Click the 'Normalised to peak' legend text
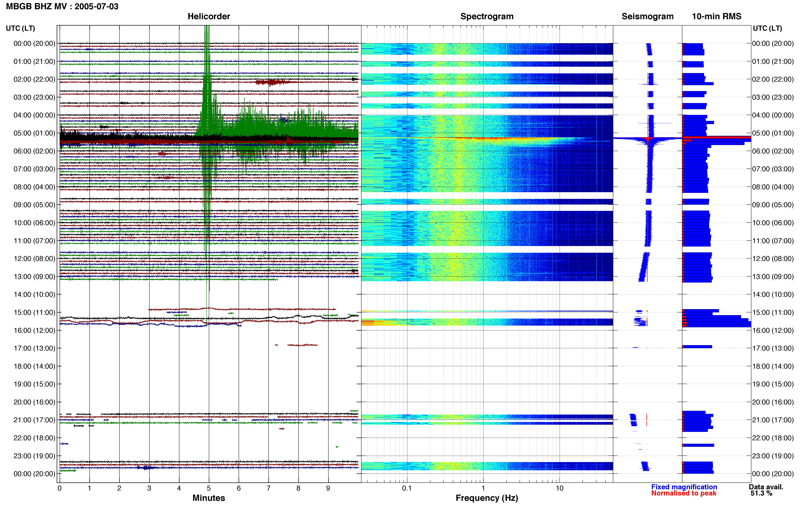 [x=684, y=493]
